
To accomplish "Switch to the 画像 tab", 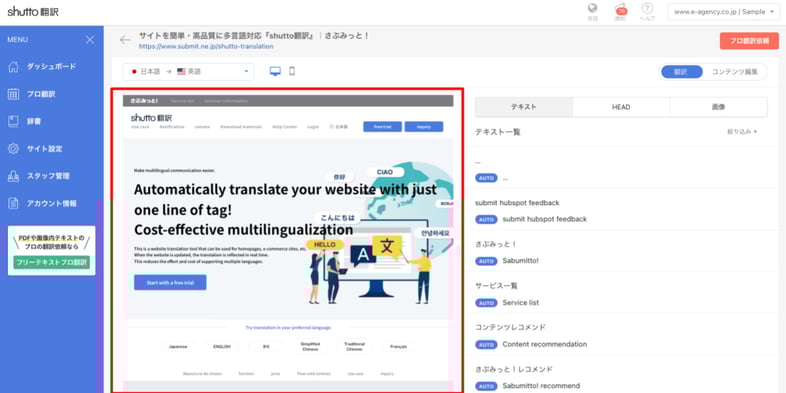I will coord(718,107).
